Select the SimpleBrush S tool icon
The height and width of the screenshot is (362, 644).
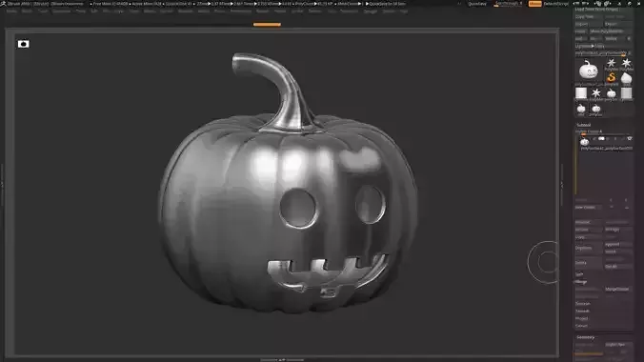coord(612,78)
